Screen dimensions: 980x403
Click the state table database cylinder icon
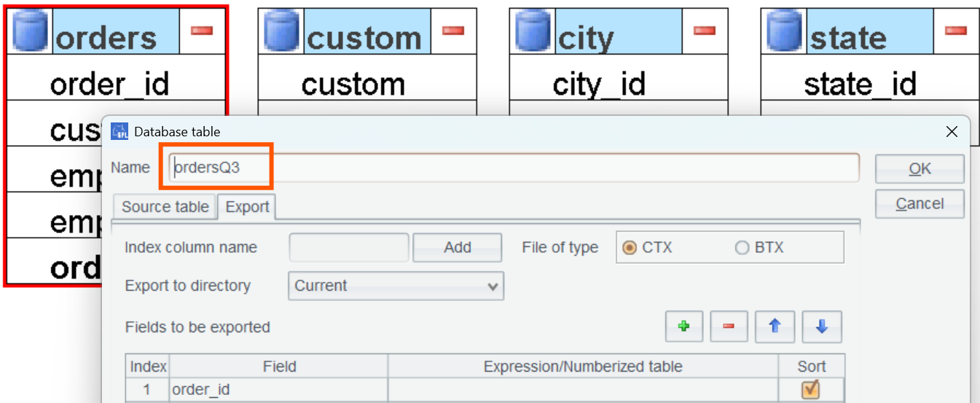tap(784, 32)
